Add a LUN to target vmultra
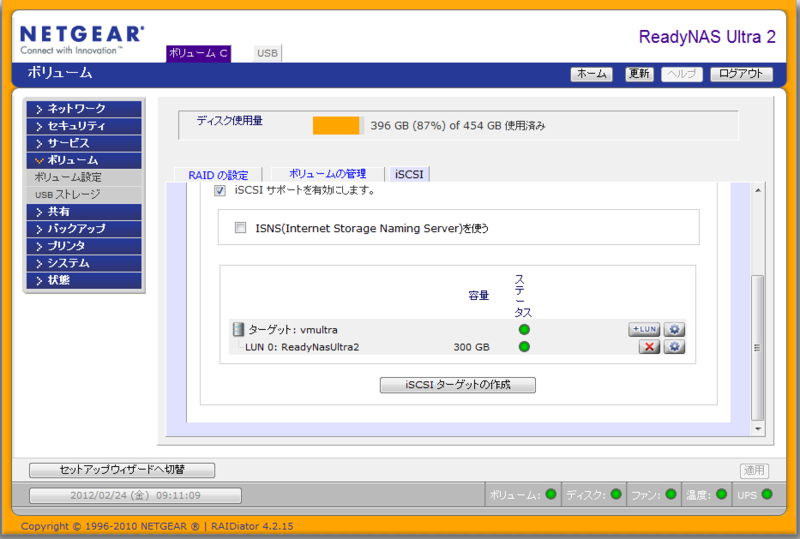Screen dimensions: 800x539 point(644,329)
